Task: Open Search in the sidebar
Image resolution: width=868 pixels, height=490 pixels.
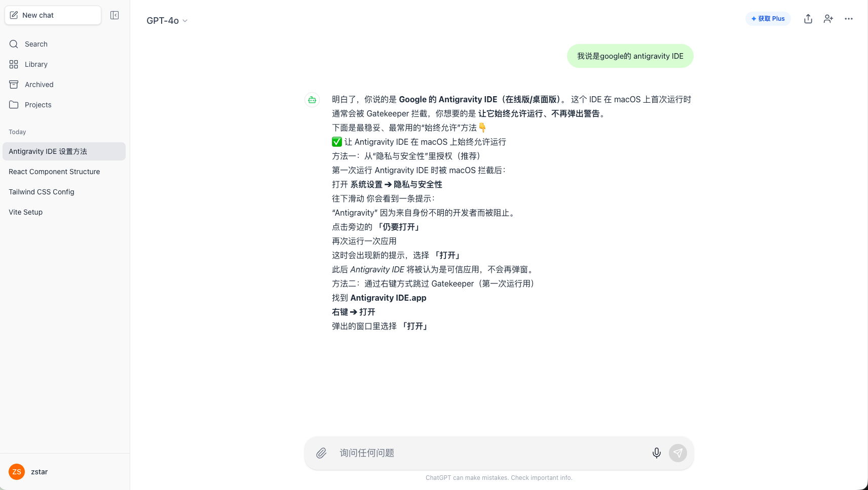Action: point(35,44)
